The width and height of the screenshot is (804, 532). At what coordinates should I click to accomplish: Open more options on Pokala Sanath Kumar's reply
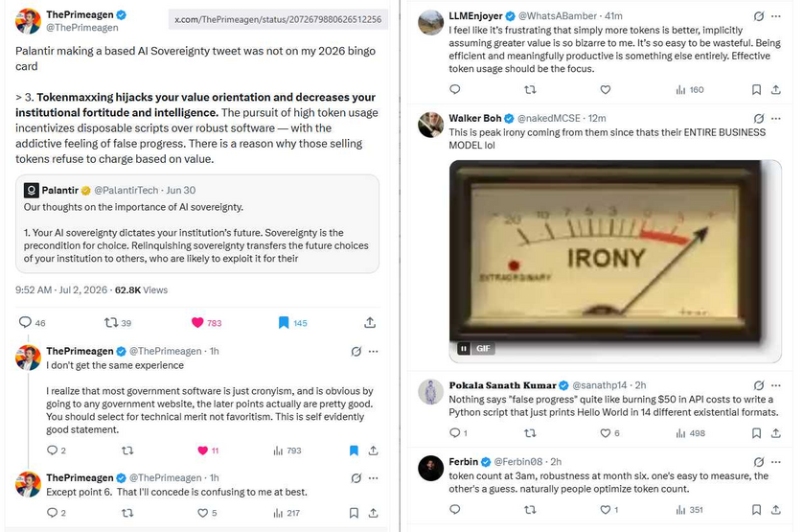pos(776,385)
